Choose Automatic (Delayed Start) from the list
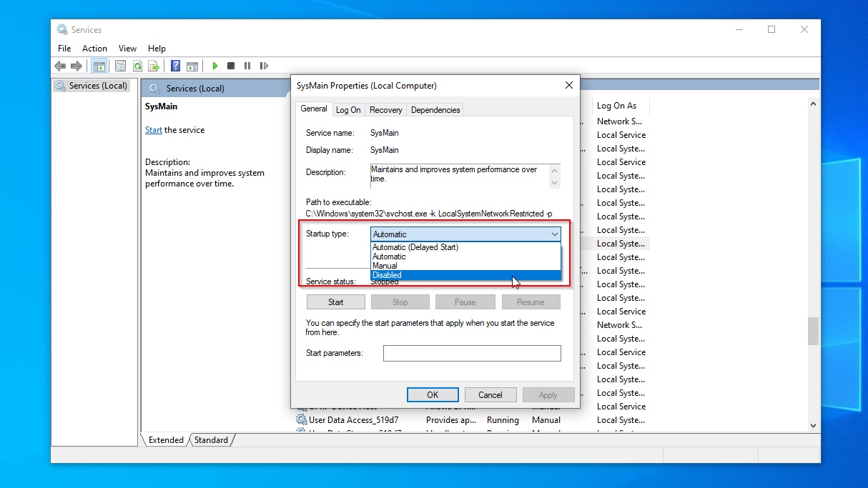868x488 pixels. point(465,247)
